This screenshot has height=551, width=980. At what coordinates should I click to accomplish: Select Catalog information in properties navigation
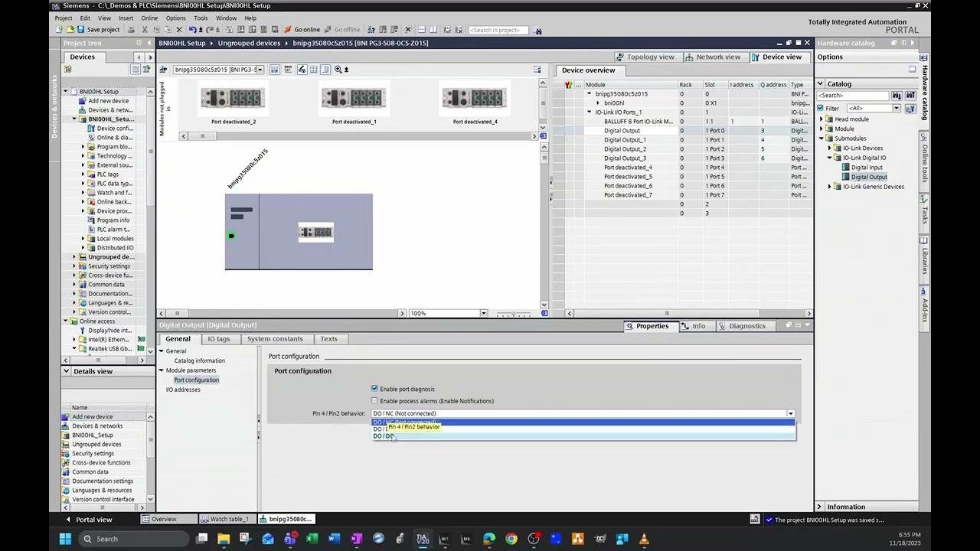pyautogui.click(x=199, y=360)
